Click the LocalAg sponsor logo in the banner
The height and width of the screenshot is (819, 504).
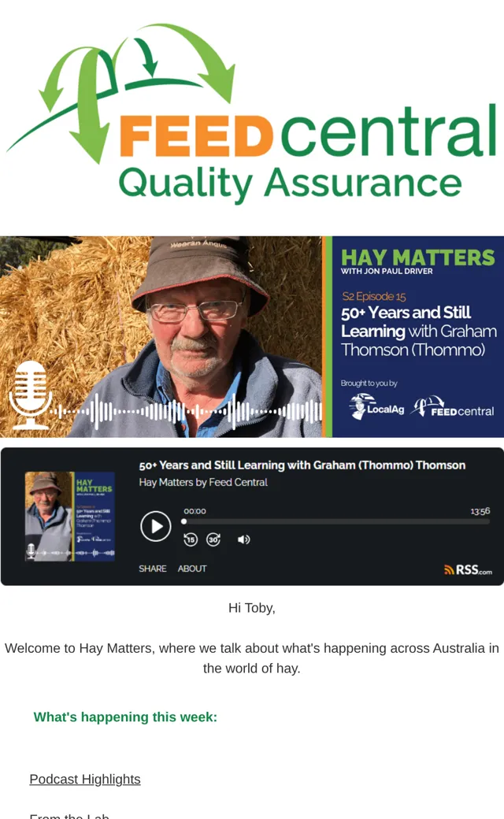(376, 407)
